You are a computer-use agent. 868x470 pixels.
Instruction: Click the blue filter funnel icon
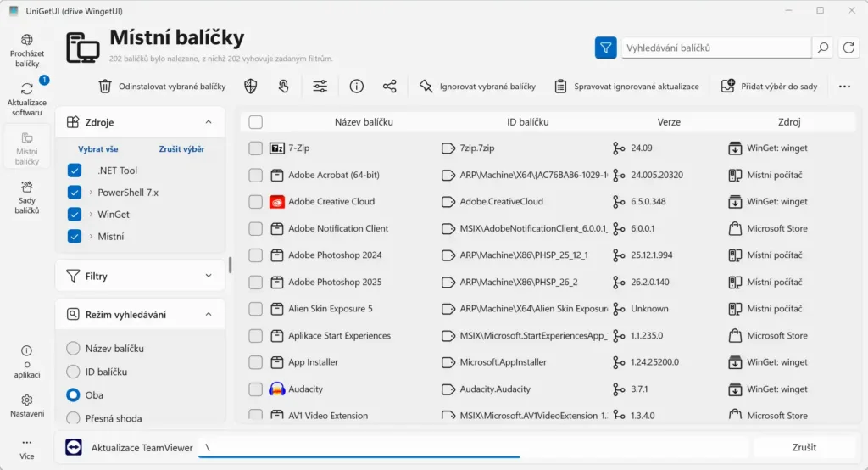605,48
